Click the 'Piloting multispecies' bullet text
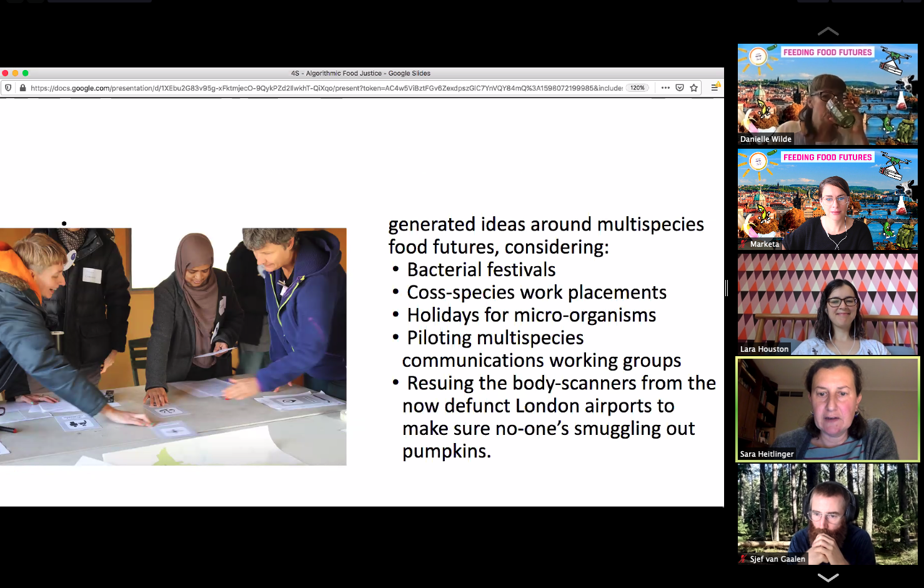The width and height of the screenshot is (924, 588). pos(495,338)
